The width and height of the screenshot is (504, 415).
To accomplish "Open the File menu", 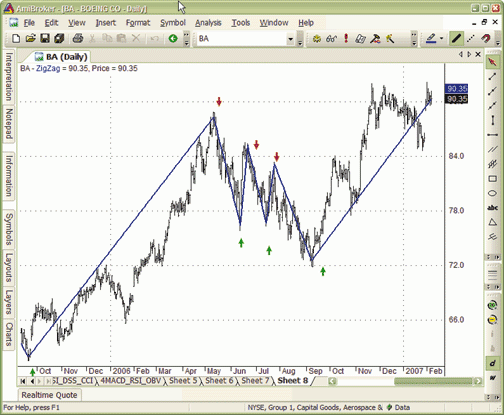I will 29,23.
